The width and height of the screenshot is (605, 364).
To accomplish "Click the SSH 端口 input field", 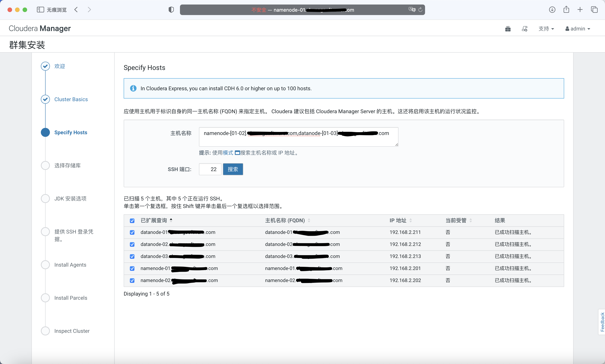I will (210, 169).
